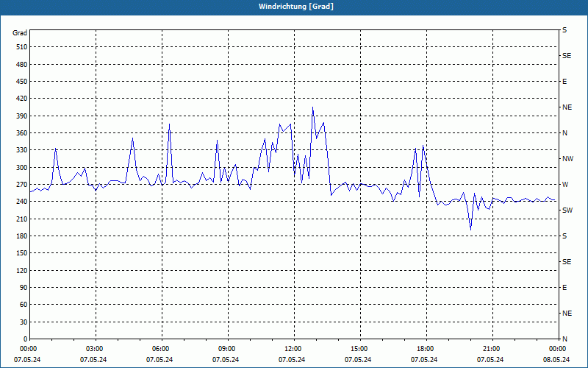The height and width of the screenshot is (368, 588).
Task: Click the 03:00 time label
Action: 95,349
